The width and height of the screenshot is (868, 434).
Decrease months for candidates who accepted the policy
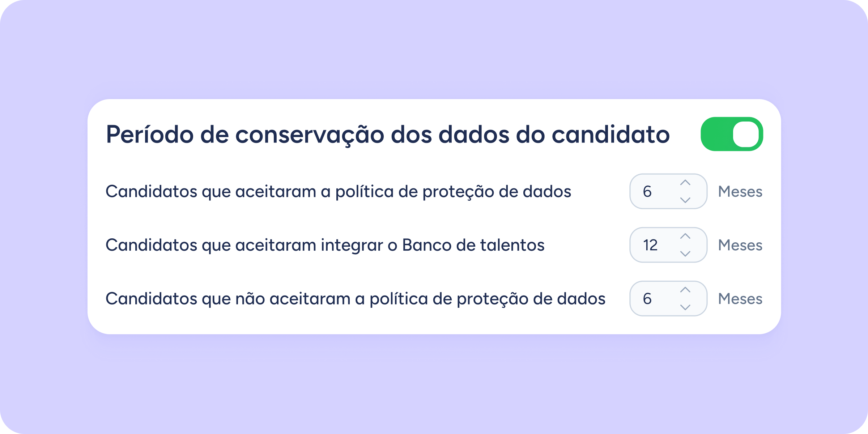tap(685, 200)
